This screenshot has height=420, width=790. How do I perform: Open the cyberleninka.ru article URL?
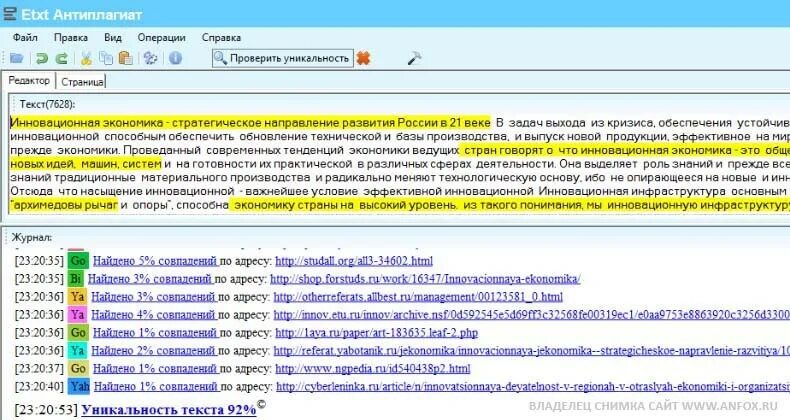pos(533,386)
